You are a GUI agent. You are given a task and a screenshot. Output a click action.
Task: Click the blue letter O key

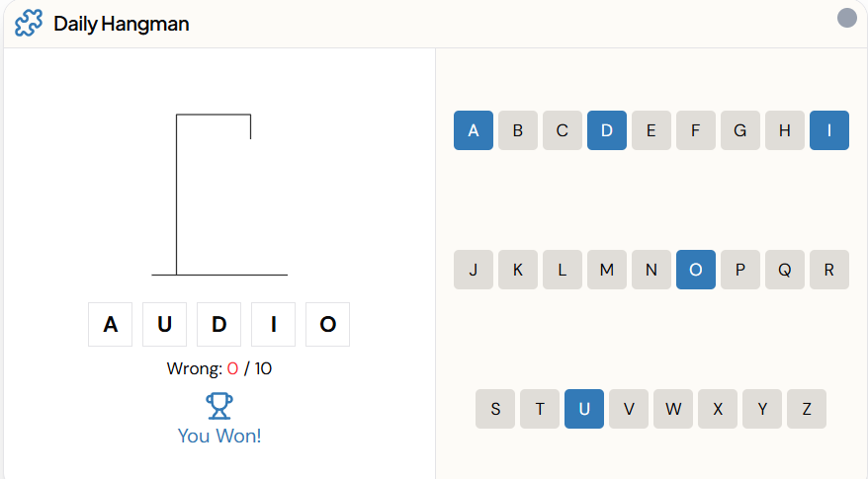[695, 270]
